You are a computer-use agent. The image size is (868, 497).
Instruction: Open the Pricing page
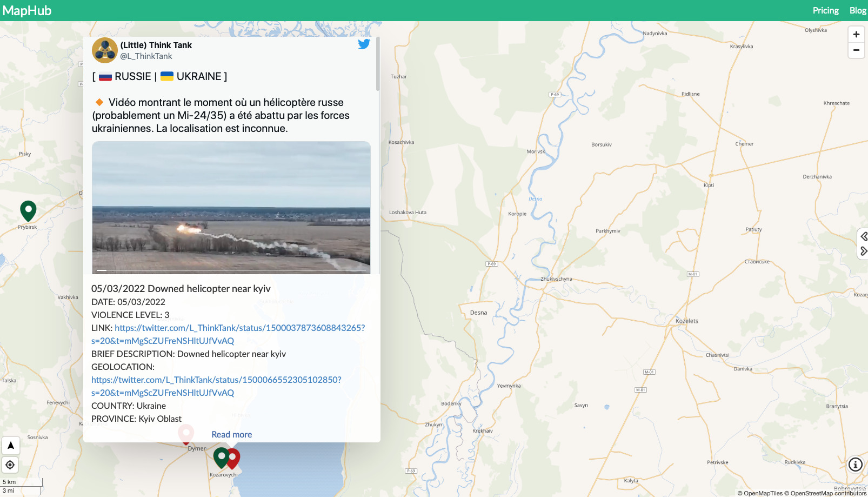825,10
